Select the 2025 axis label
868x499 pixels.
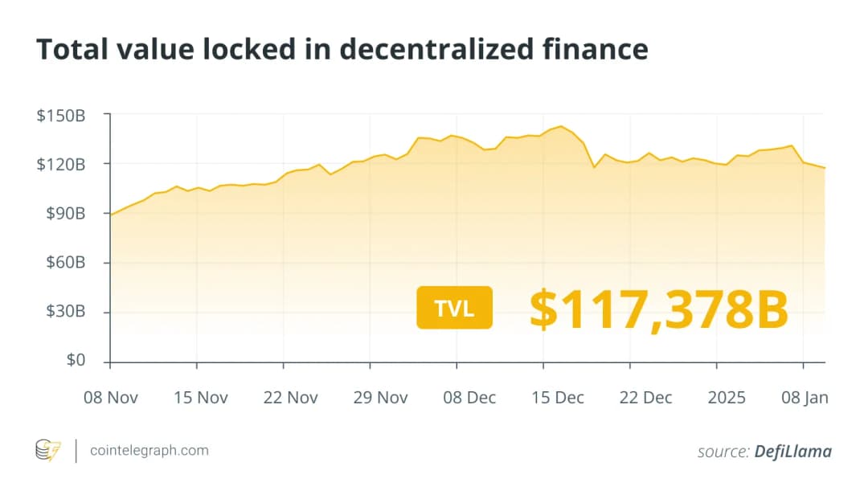click(727, 397)
